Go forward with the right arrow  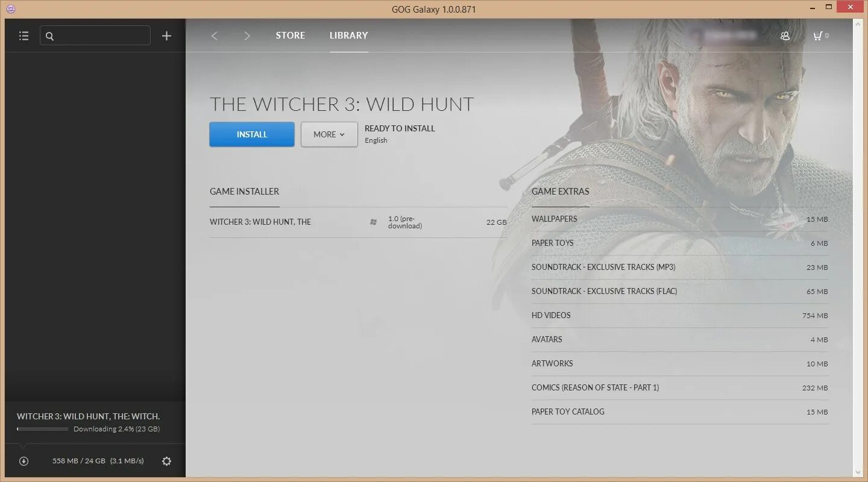(x=247, y=36)
